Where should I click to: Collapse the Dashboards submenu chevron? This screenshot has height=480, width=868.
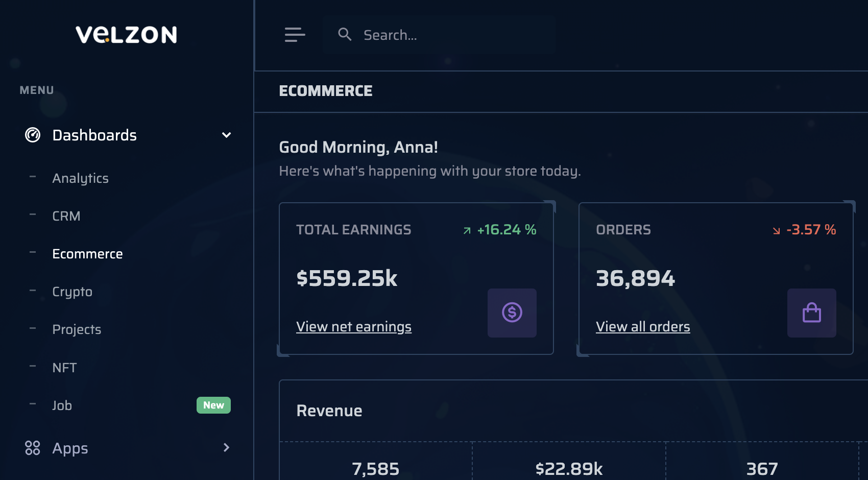(x=226, y=135)
